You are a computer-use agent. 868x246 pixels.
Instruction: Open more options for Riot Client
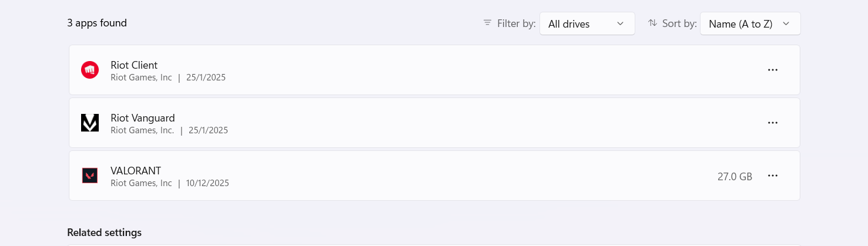pos(773,70)
